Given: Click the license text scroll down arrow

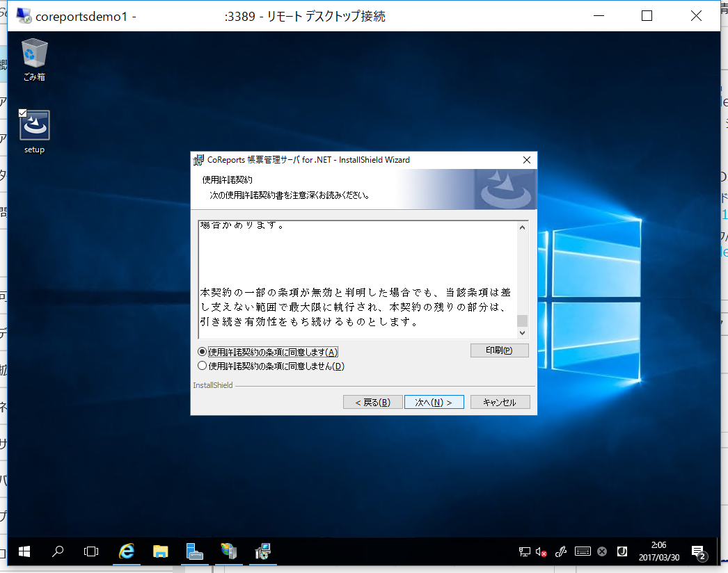Looking at the screenshot, I should [522, 332].
